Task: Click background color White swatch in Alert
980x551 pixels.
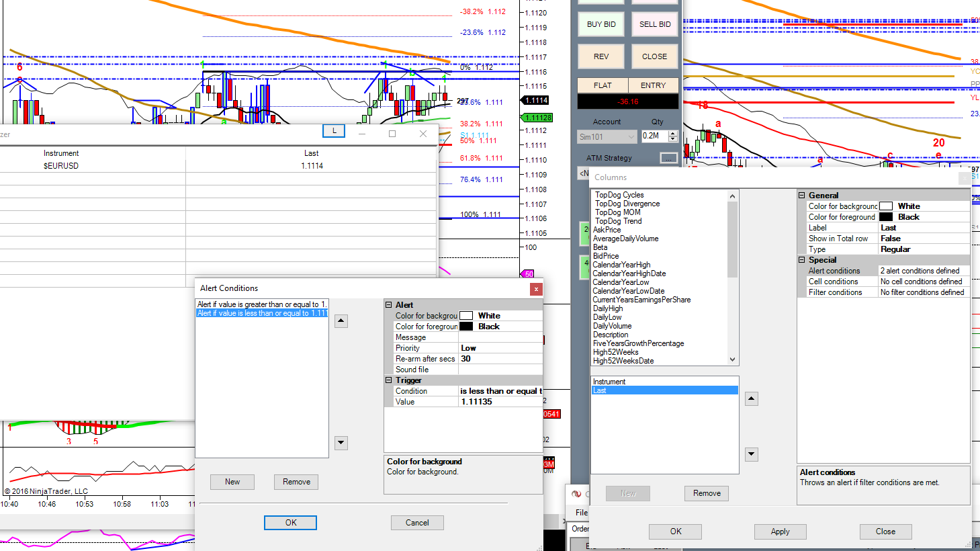Action: 466,316
